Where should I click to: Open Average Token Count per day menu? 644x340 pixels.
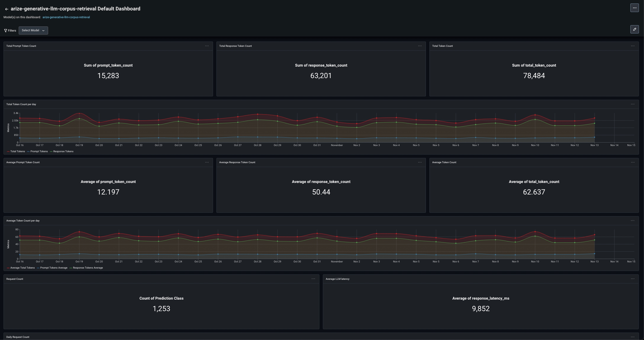[633, 221]
